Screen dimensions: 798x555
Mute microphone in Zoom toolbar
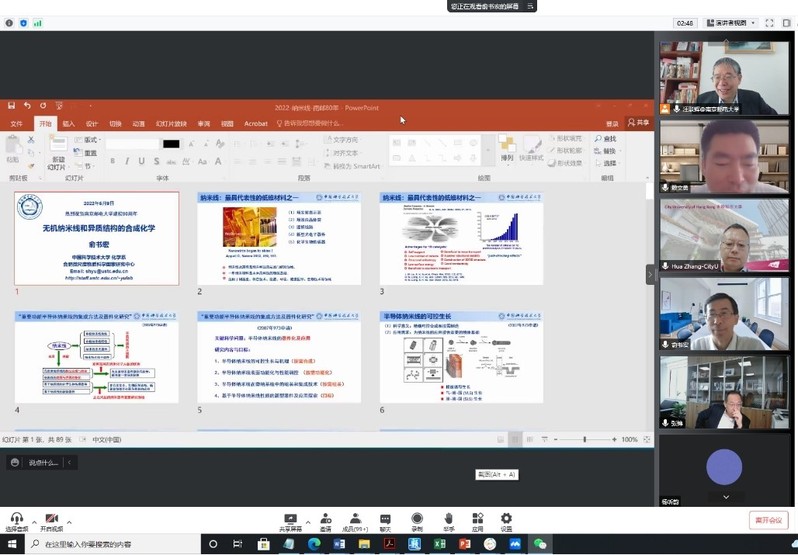point(15,519)
